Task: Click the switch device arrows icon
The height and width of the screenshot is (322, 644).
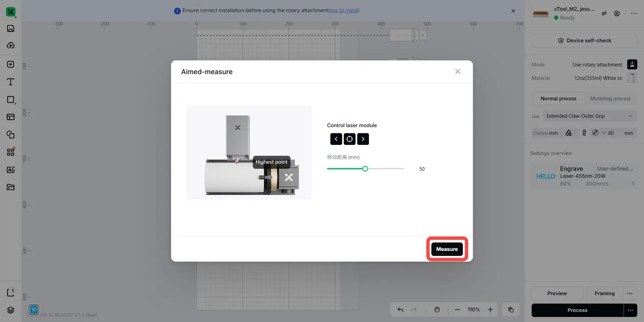Action: pos(604,13)
